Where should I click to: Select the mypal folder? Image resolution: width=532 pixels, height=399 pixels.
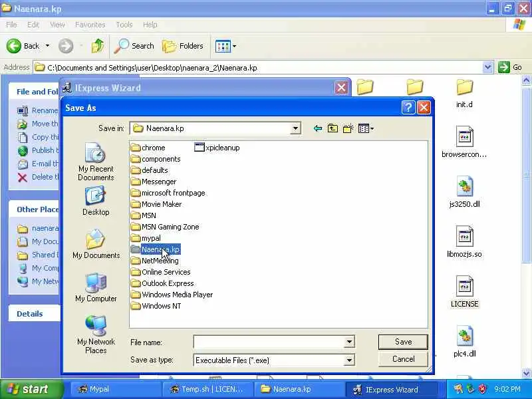146,238
